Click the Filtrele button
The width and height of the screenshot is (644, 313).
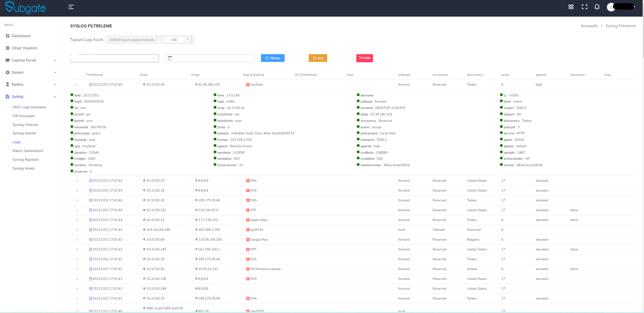[x=272, y=58]
